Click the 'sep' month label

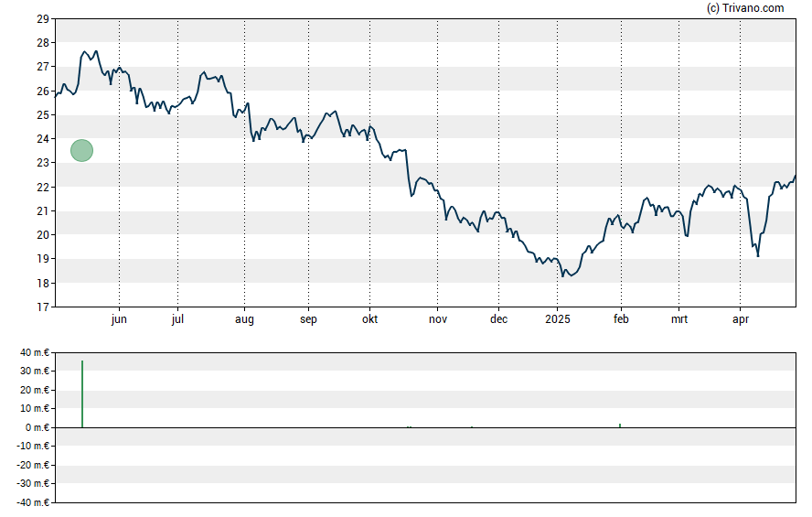[x=308, y=319]
